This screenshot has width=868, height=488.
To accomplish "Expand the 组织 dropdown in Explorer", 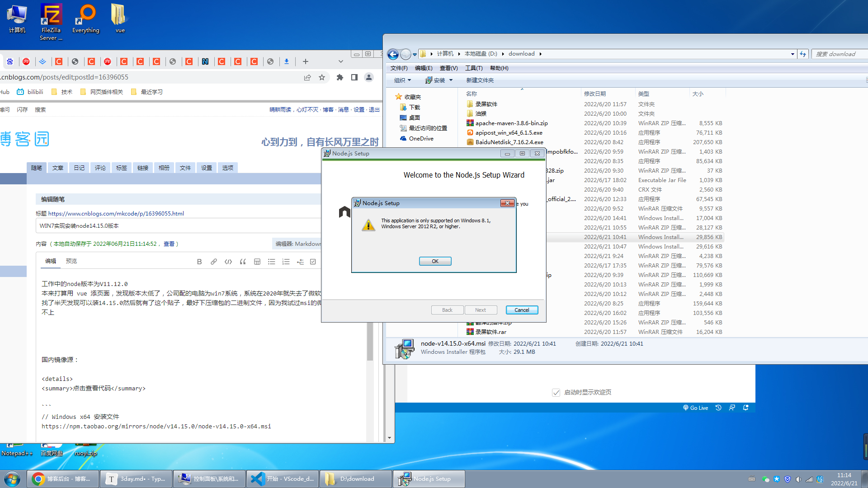I will [402, 80].
